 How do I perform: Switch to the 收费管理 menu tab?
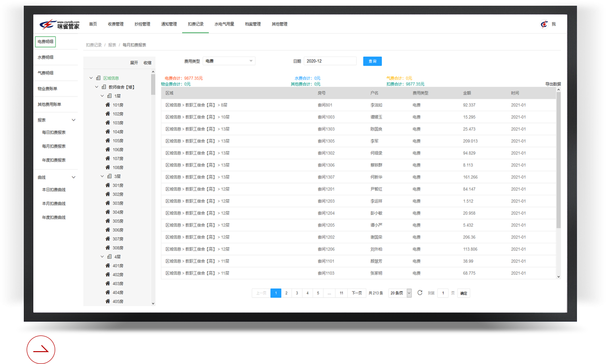point(116,24)
